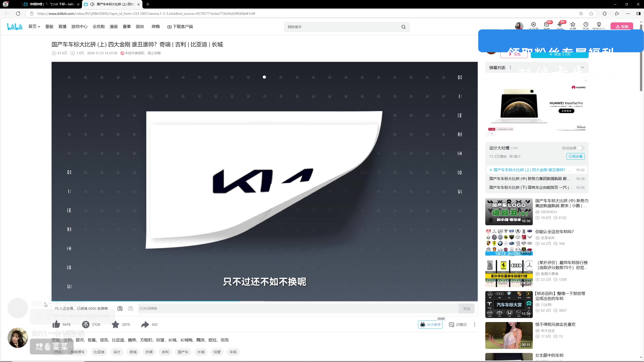
Task: Open browser settings and more menu
Action: tap(628, 14)
